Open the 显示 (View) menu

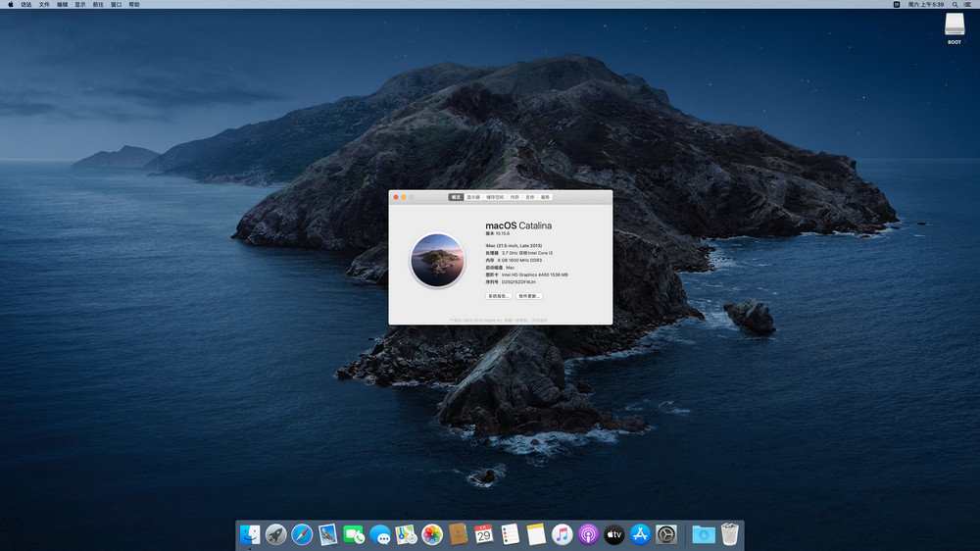(x=80, y=4)
